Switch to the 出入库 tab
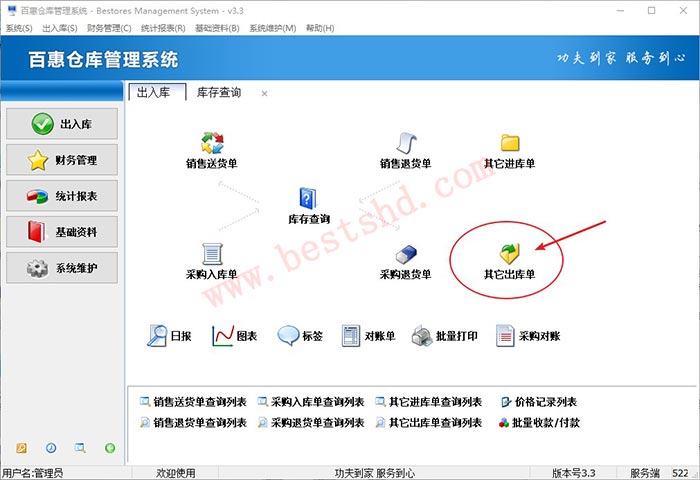 click(x=157, y=92)
